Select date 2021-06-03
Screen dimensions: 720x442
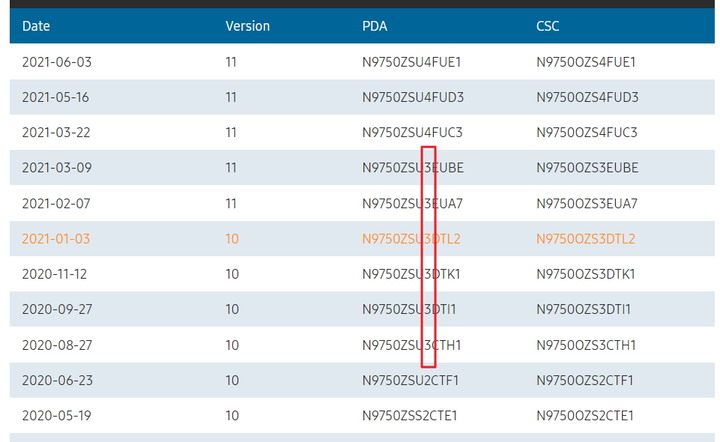click(x=57, y=62)
